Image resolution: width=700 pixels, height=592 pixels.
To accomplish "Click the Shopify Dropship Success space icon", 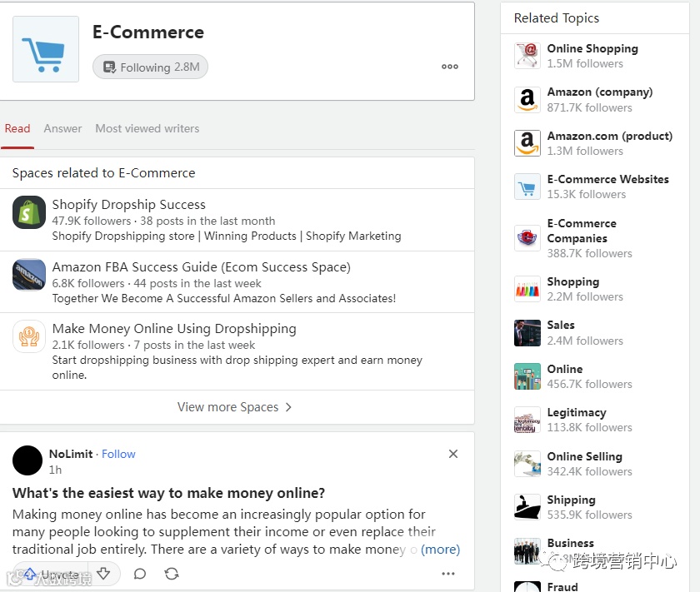I will (29, 212).
